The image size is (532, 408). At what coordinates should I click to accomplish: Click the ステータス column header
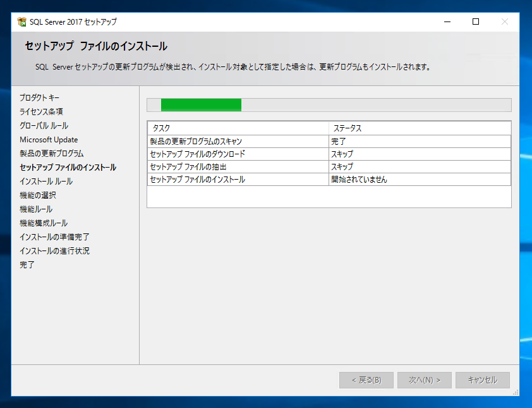coord(420,128)
